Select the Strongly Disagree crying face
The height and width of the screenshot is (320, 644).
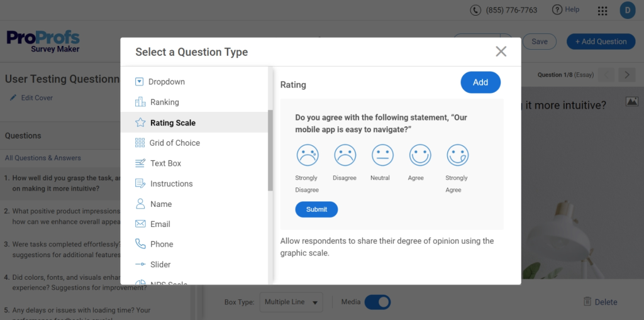point(308,155)
